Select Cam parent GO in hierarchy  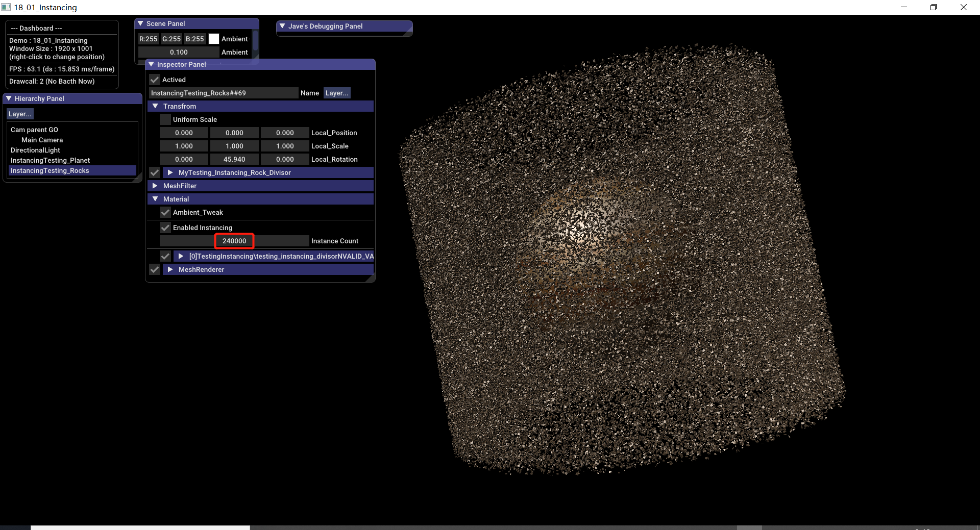pos(34,130)
